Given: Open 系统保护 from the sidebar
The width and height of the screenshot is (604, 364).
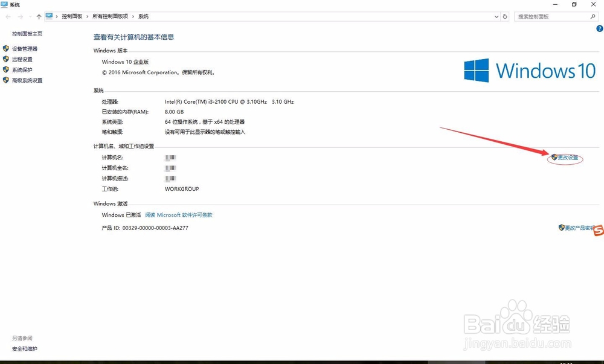Looking at the screenshot, I should pos(22,70).
